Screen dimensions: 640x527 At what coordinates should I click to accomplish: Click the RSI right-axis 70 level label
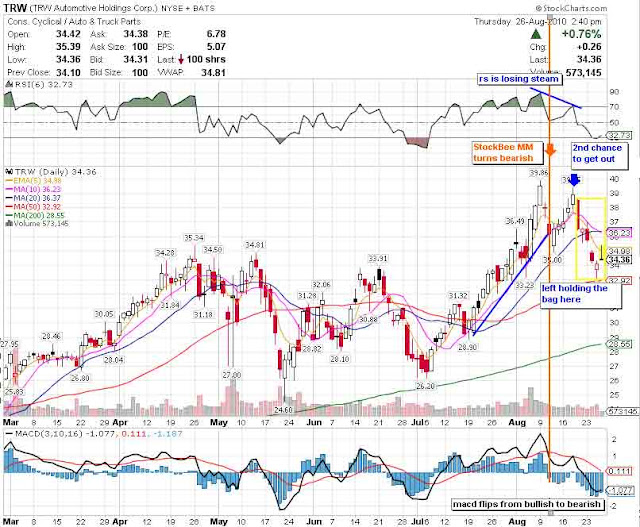(614, 107)
